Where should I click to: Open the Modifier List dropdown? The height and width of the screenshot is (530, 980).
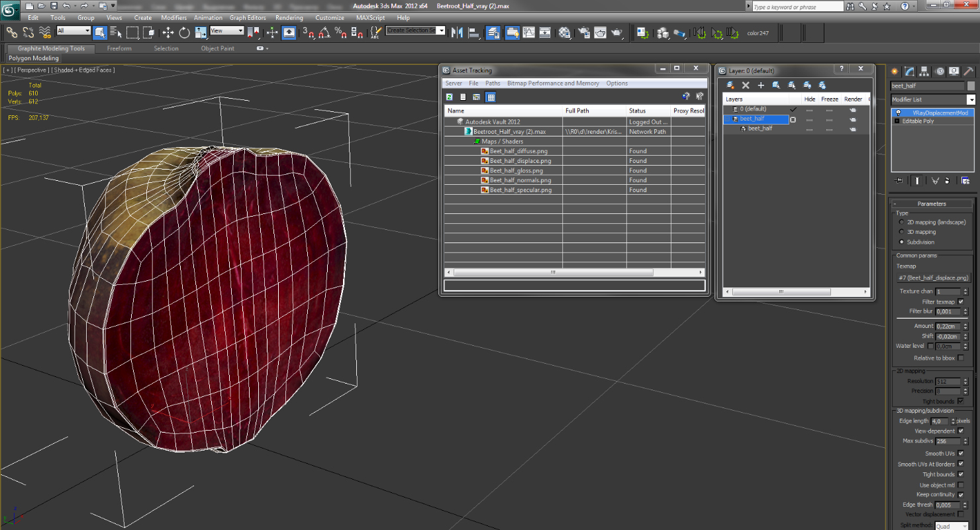point(971,100)
